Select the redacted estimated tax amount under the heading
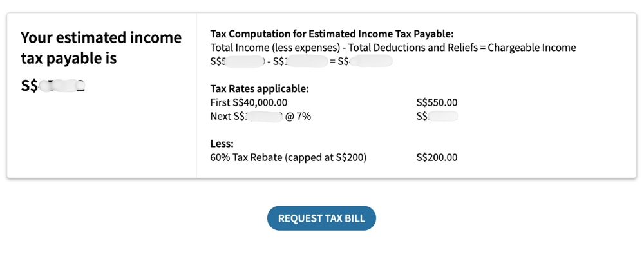 tap(54, 86)
